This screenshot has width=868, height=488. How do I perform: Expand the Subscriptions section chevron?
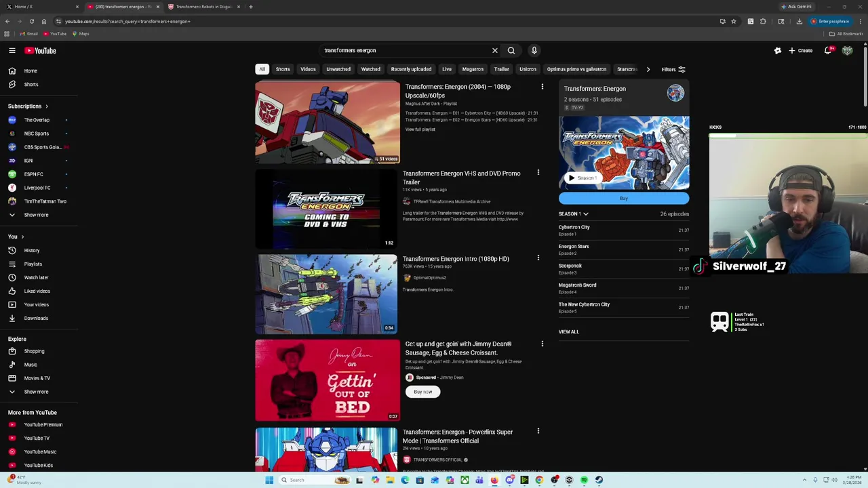[47, 106]
